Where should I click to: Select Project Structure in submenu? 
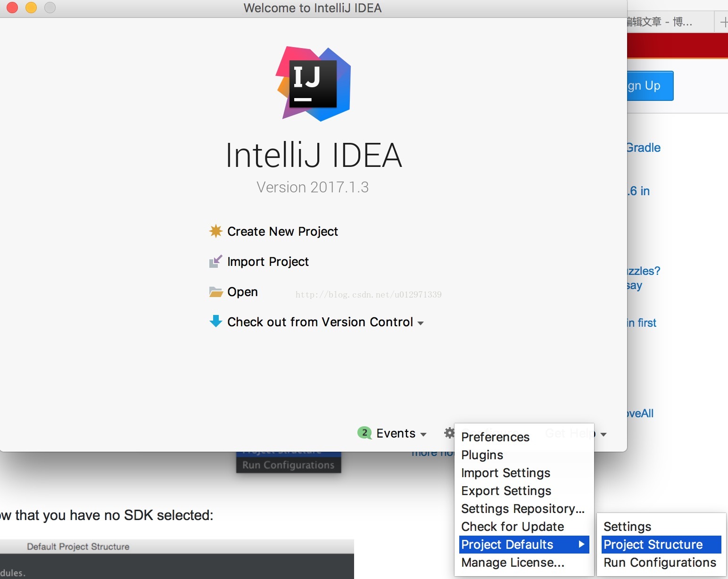pos(661,545)
